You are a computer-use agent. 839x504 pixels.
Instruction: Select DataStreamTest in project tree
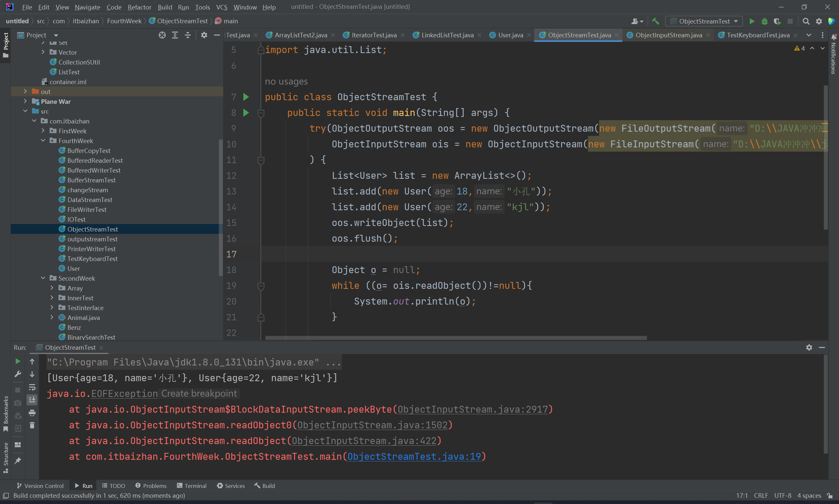click(x=90, y=200)
